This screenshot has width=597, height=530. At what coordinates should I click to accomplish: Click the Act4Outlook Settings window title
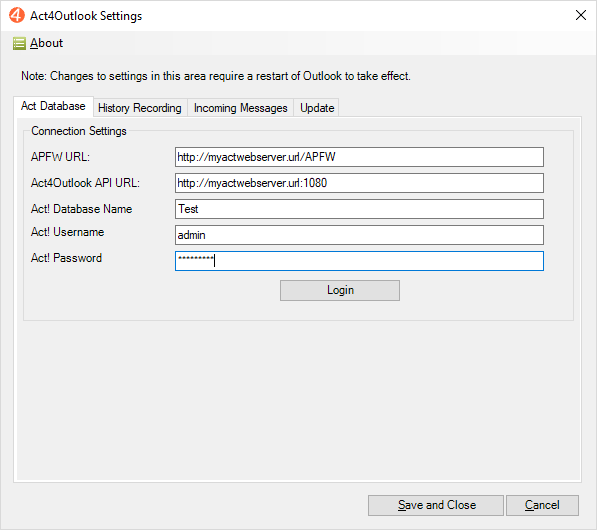86,16
